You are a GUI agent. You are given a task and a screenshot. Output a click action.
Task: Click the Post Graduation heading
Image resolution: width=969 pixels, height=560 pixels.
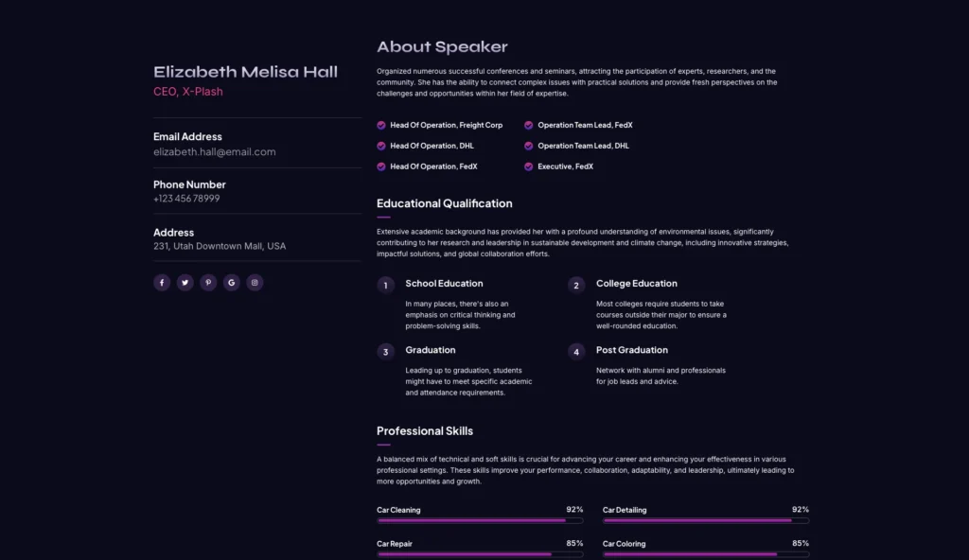click(x=632, y=350)
